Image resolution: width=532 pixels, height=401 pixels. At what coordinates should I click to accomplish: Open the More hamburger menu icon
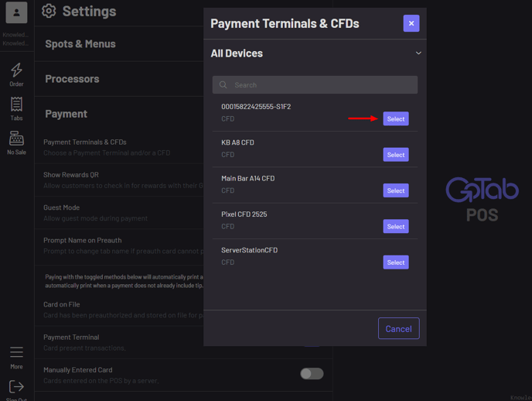(16, 352)
